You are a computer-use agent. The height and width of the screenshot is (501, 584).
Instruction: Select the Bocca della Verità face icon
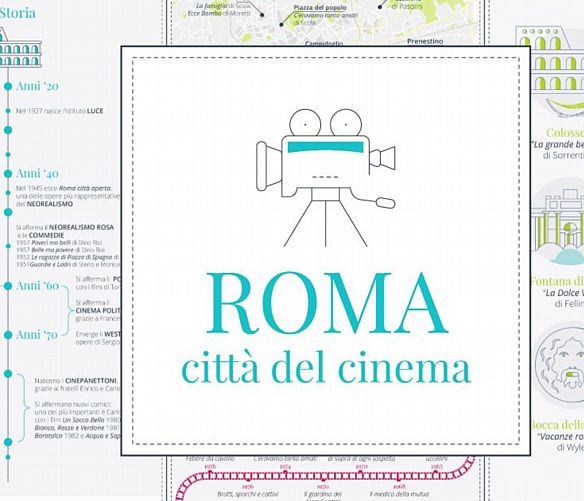(x=559, y=364)
